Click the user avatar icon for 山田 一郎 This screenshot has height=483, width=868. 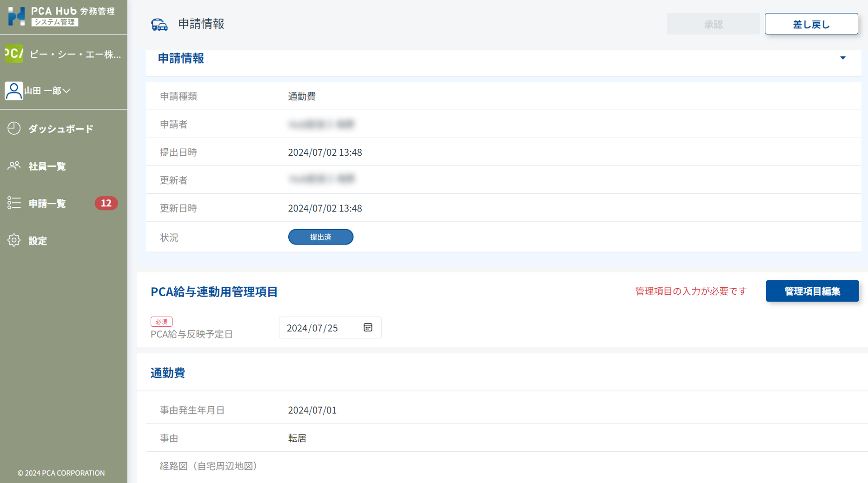click(13, 91)
